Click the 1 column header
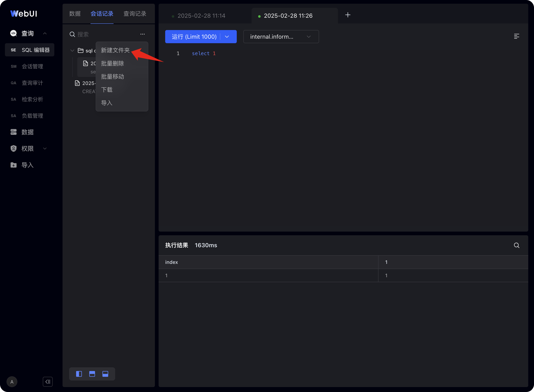The width and height of the screenshot is (534, 392). tap(453, 262)
